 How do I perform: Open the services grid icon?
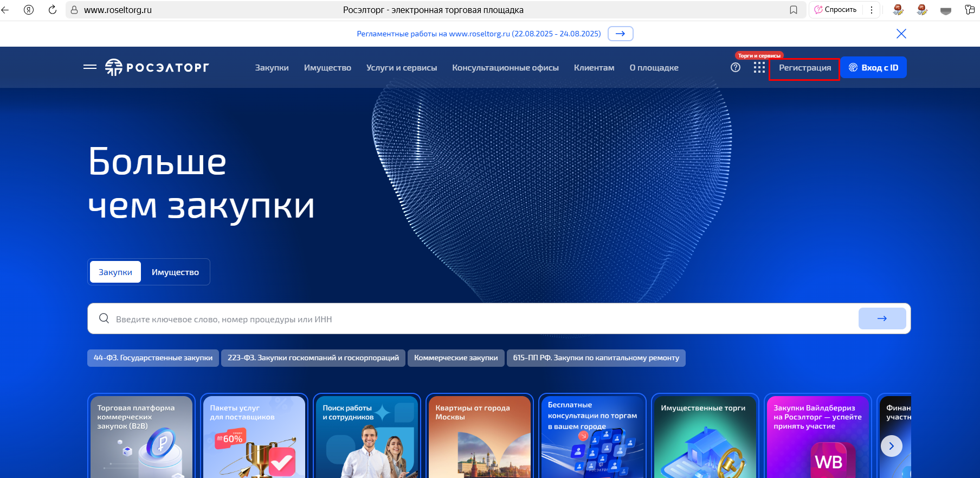click(x=759, y=67)
